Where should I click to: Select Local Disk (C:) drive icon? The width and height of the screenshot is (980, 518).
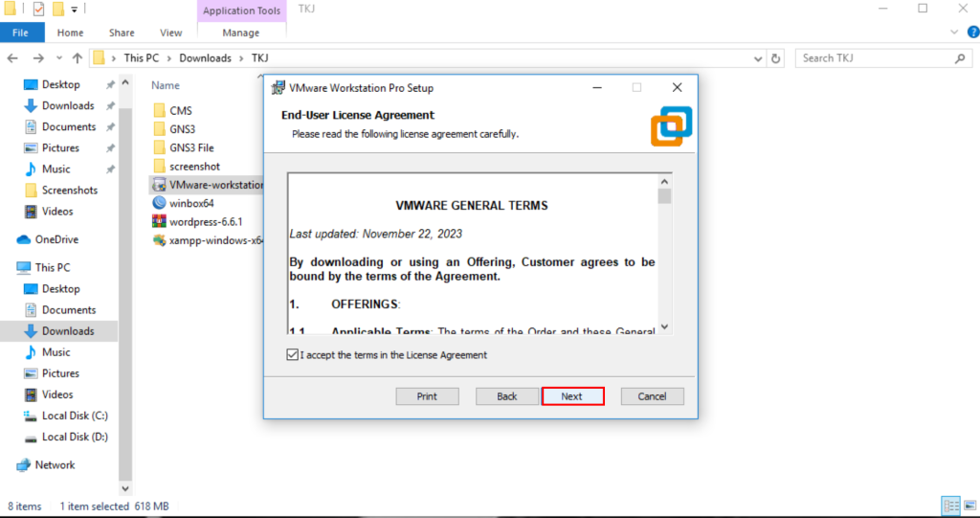[30, 416]
